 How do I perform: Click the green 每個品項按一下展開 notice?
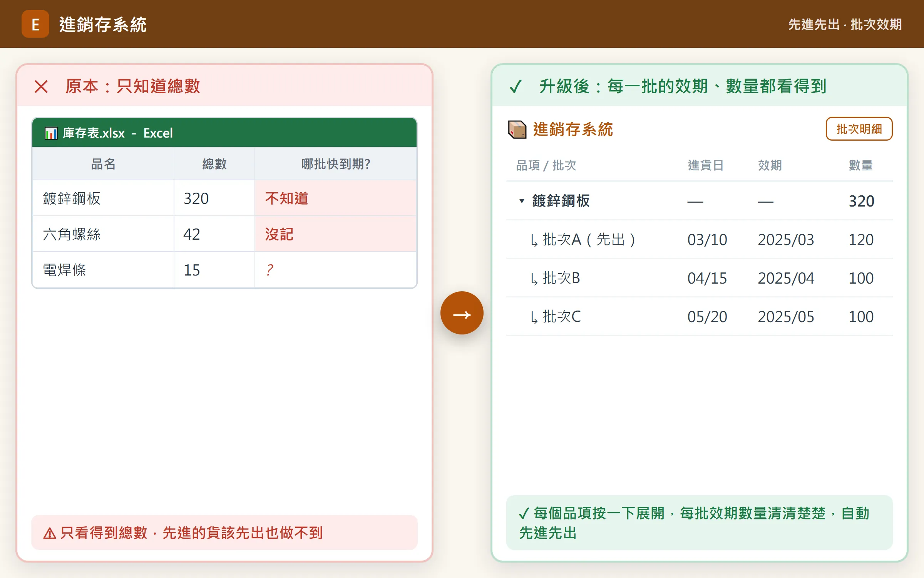[699, 523]
